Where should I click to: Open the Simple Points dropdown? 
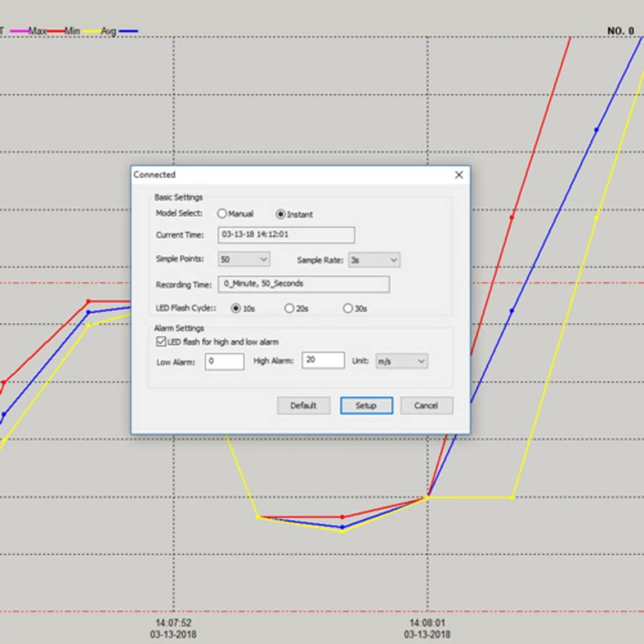(x=243, y=260)
